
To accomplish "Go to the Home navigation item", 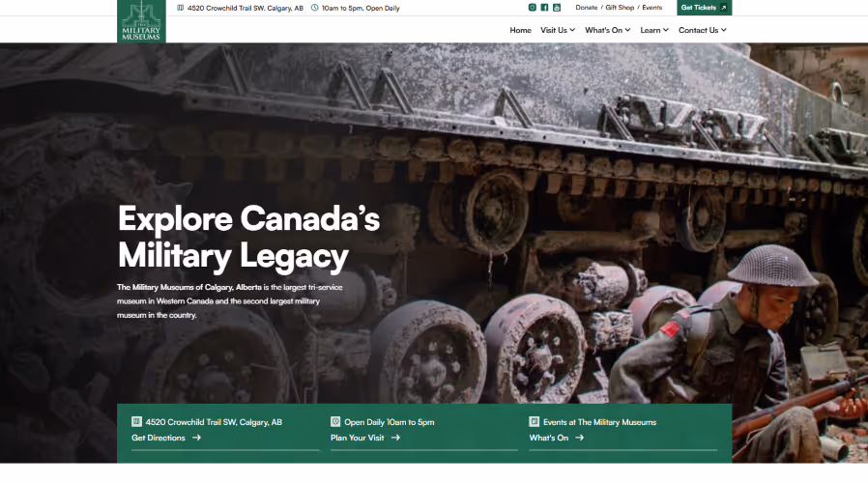I will coord(520,30).
